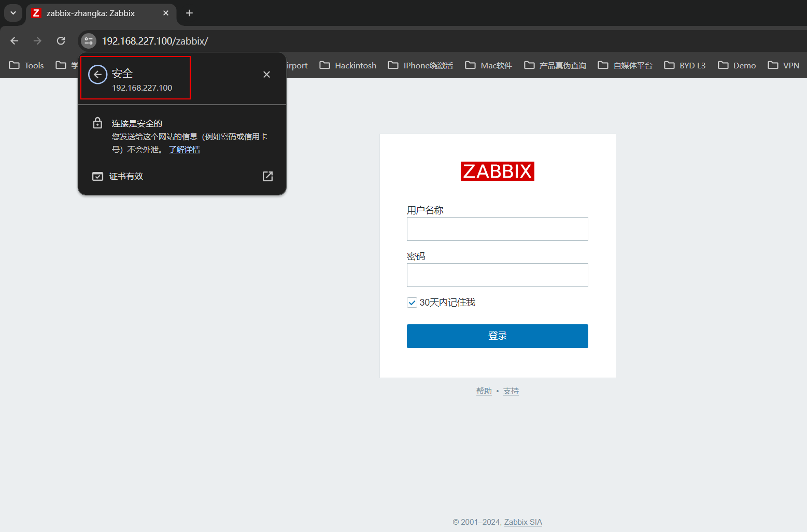This screenshot has width=807, height=532.
Task: Click the blue 登录 button
Action: pos(498,336)
